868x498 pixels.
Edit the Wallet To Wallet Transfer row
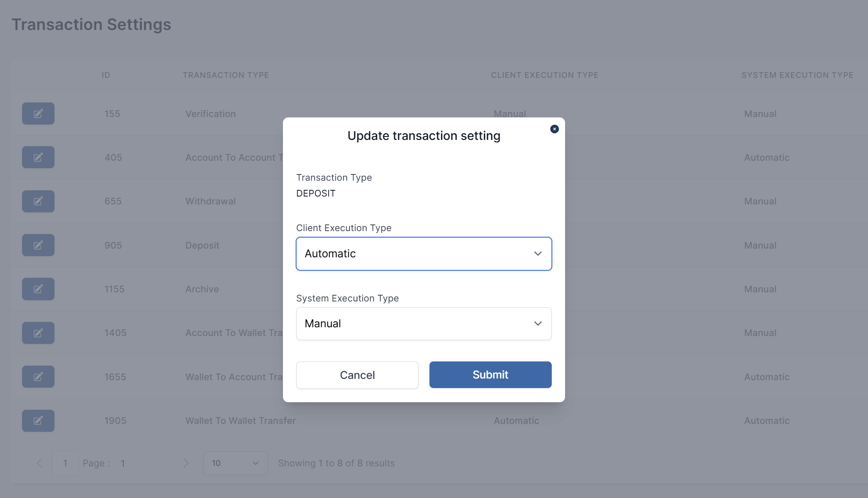[x=38, y=421]
